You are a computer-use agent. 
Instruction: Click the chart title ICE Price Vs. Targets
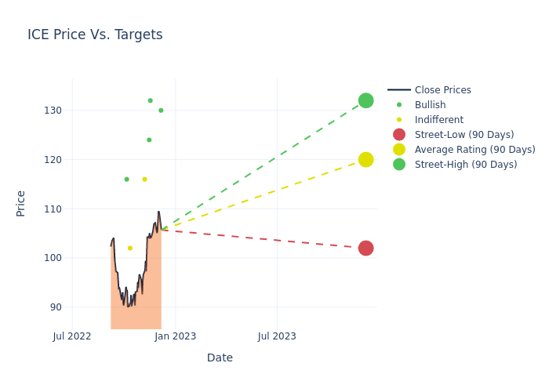click(95, 34)
